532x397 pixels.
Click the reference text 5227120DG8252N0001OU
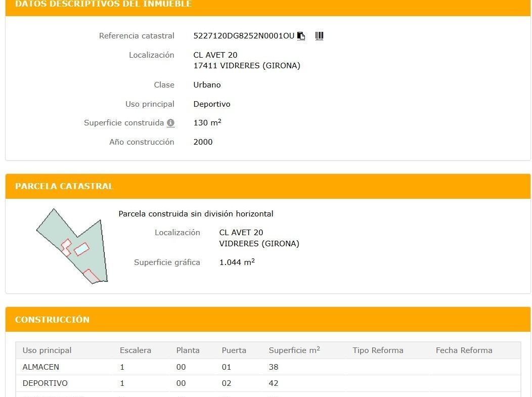[244, 36]
